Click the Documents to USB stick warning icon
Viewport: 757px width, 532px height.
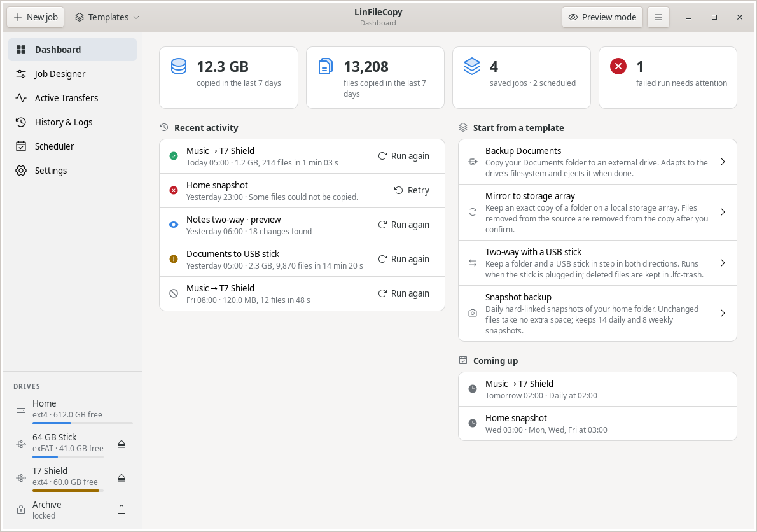pos(174,259)
